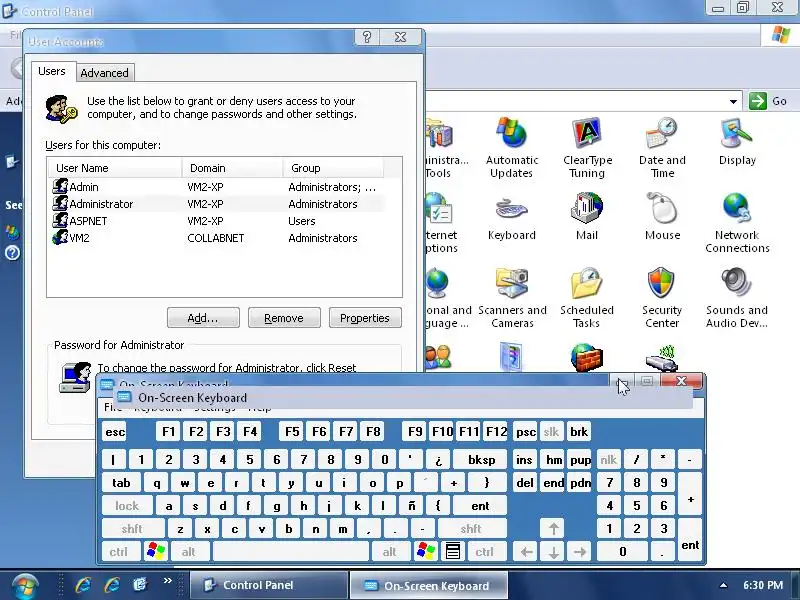Screen dimensions: 800x600
Task: Sort by User Name column header
Action: [x=115, y=168]
